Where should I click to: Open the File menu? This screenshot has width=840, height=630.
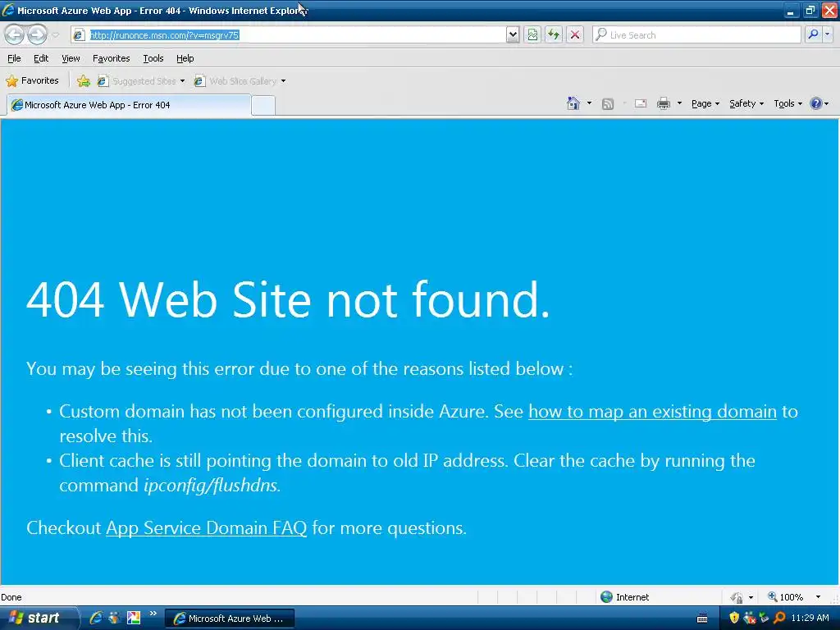coord(14,58)
